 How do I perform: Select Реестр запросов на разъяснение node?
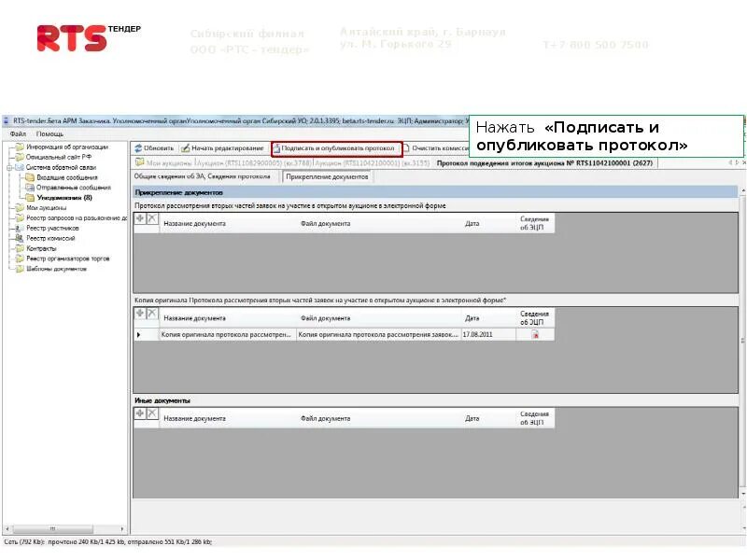77,218
